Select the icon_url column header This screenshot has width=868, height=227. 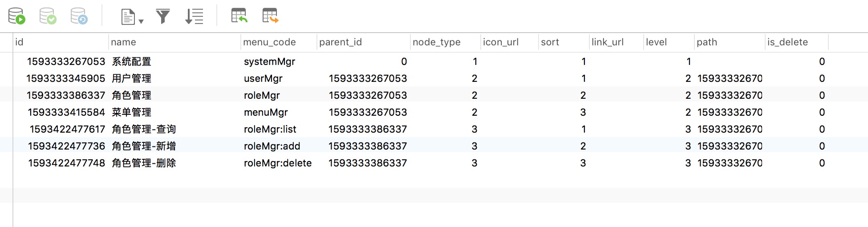501,42
